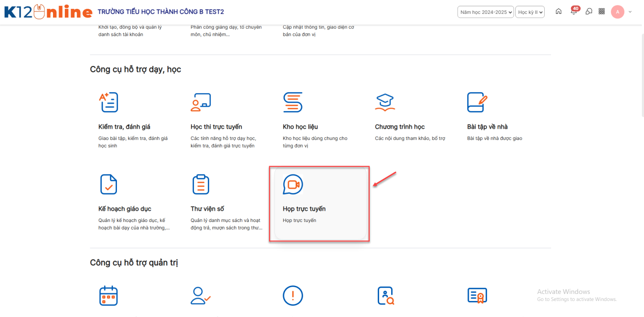Open the notifications bell with 40 badge

(x=574, y=11)
